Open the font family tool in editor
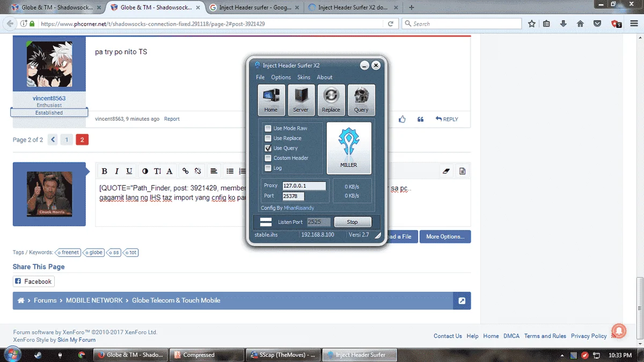This screenshot has height=362, width=644. (x=170, y=171)
